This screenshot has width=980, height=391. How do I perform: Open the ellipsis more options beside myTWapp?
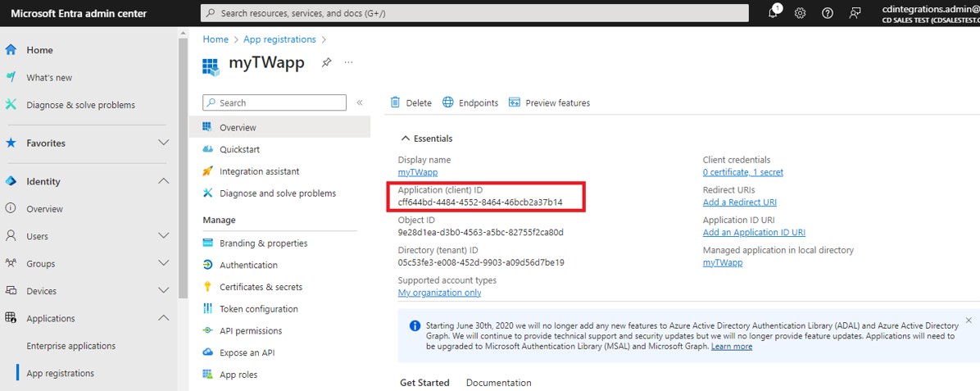tap(349, 62)
